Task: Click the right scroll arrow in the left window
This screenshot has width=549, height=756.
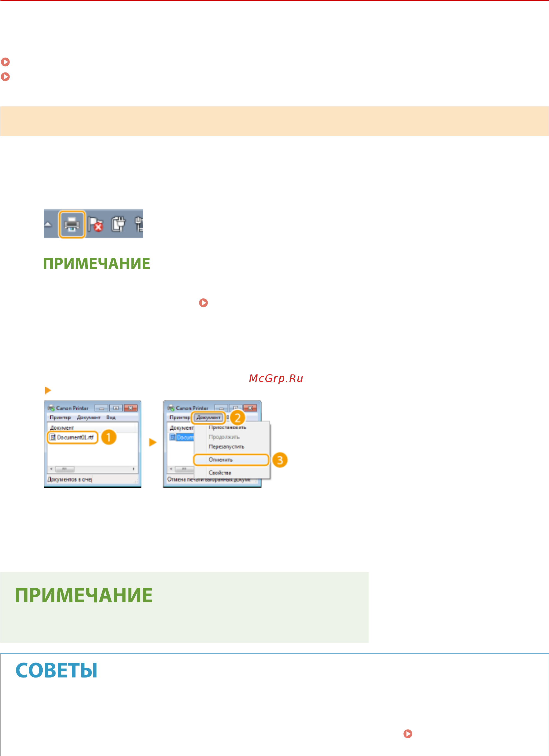Action: pos(134,469)
